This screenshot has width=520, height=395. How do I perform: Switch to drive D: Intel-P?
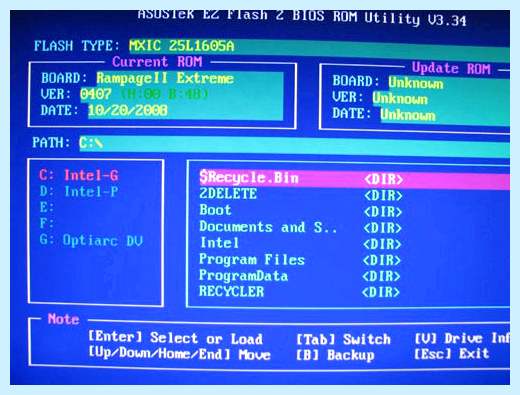coord(79,192)
